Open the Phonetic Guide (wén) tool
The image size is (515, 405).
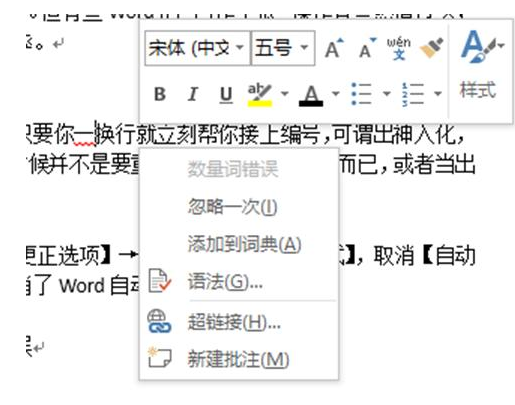[x=398, y=48]
